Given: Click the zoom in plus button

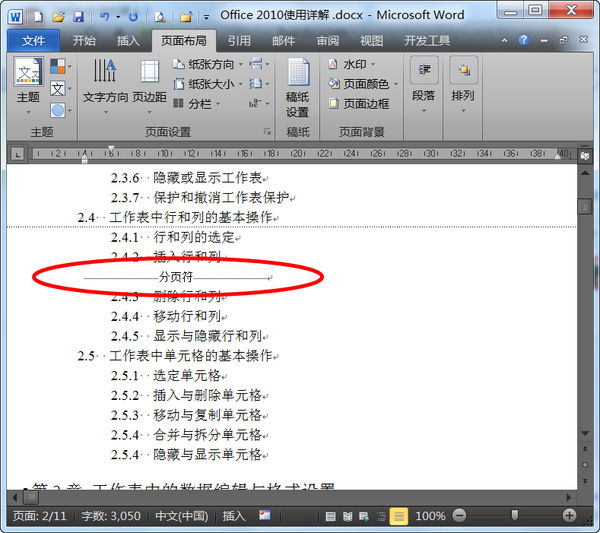Looking at the screenshot, I should pos(569,515).
